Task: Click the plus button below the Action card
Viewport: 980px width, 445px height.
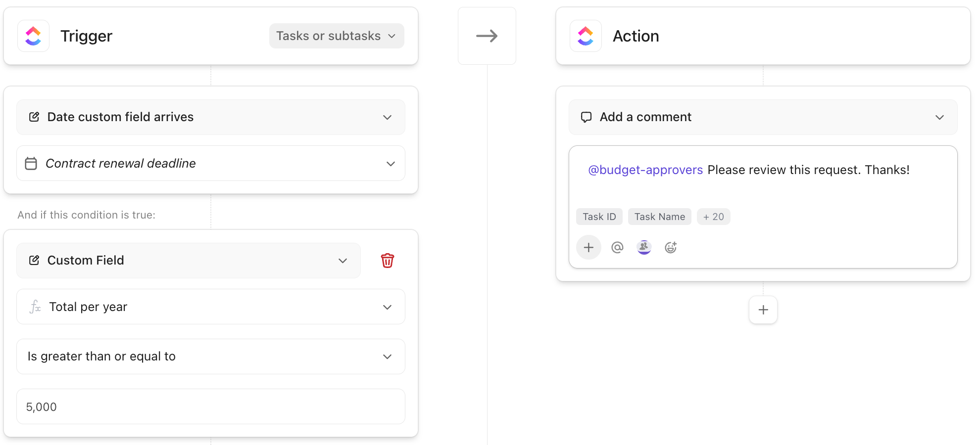Action: click(x=763, y=310)
